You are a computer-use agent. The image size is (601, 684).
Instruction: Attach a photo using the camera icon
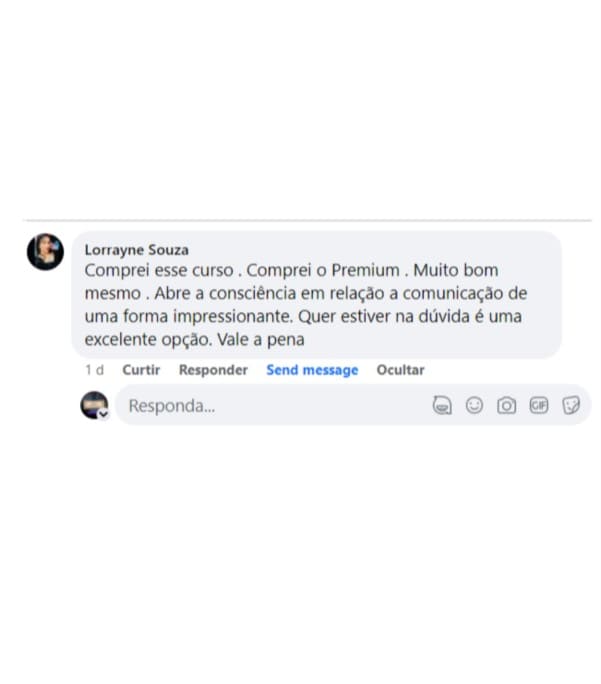[x=506, y=405]
